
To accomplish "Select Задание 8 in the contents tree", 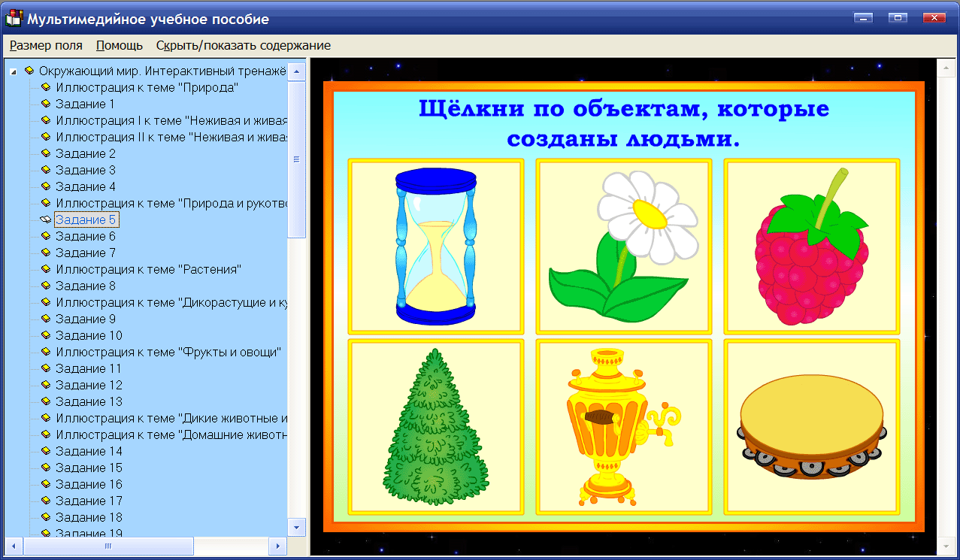I will [85, 286].
